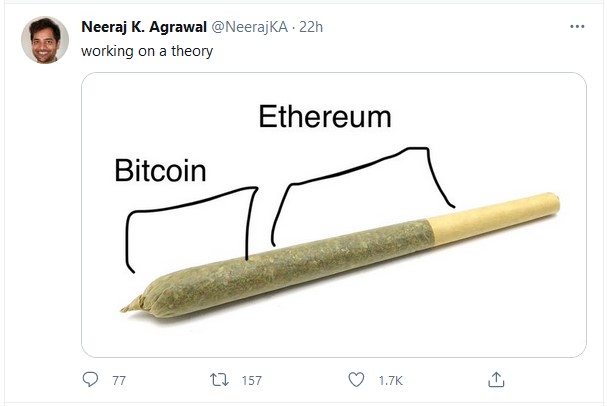The image size is (607, 406).
Task: Click the 1.7K likes count
Action: [391, 381]
